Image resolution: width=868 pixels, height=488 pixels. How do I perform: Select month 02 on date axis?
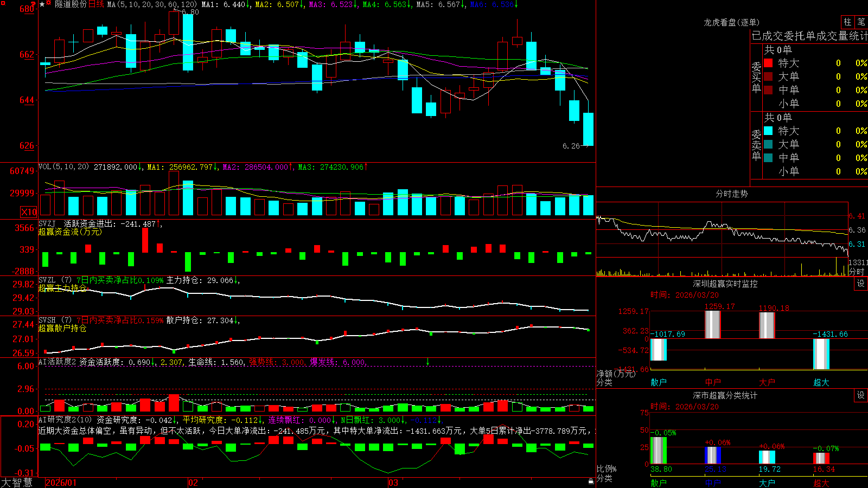[193, 483]
